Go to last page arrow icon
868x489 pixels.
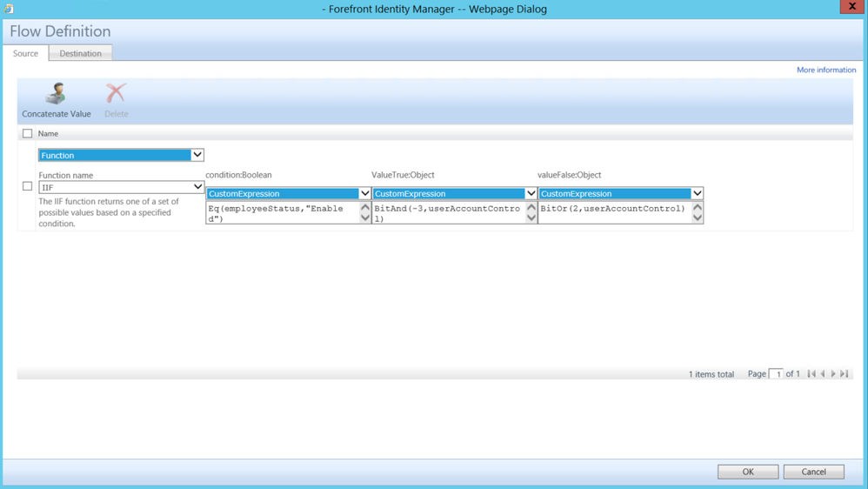coord(845,374)
